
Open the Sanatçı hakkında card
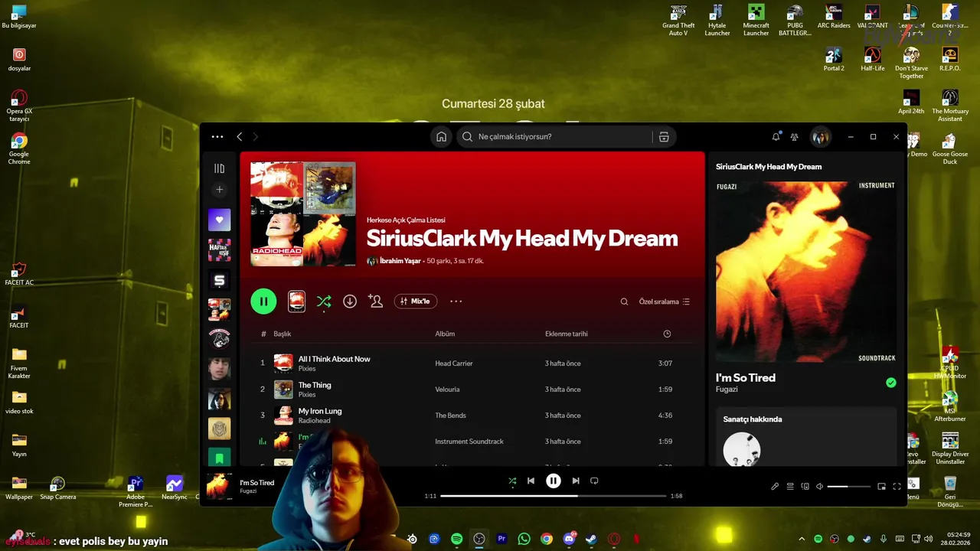click(x=806, y=436)
